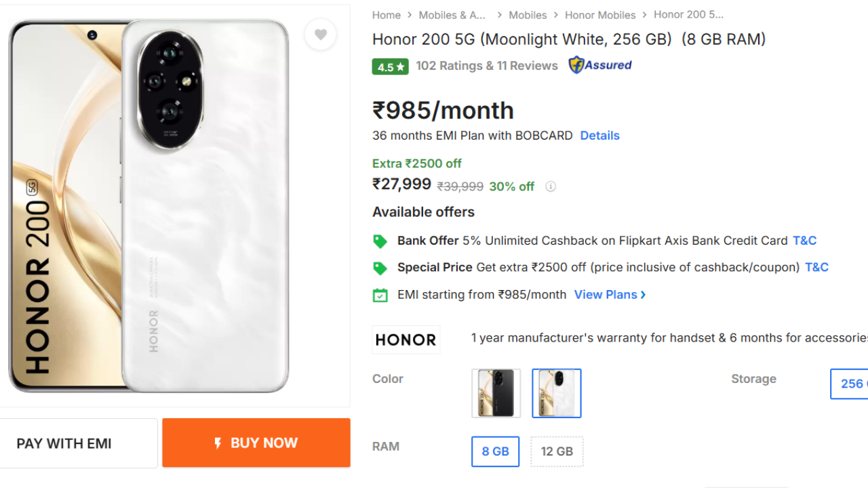Click the EMI calendar icon

tap(380, 295)
